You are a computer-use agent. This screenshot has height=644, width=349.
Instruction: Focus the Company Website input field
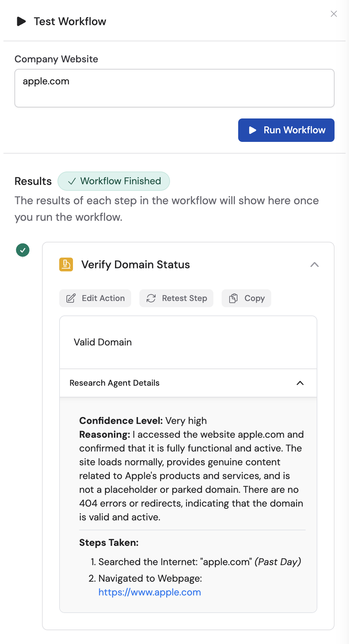(174, 88)
